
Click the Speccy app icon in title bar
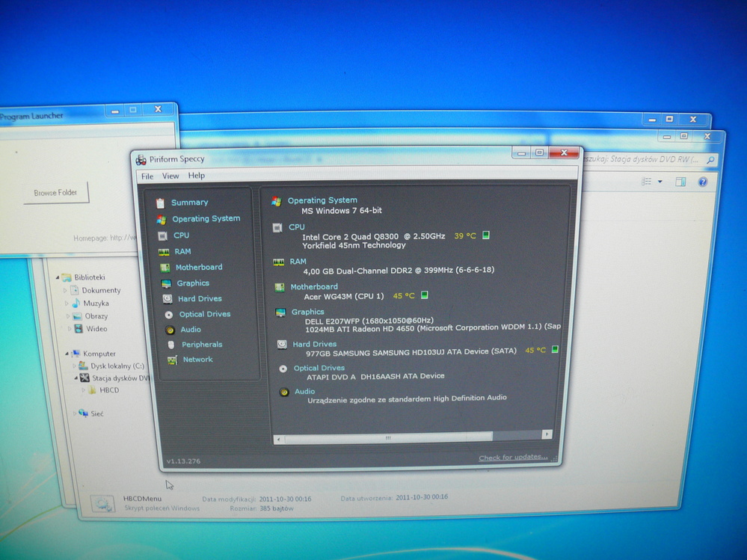[141, 160]
